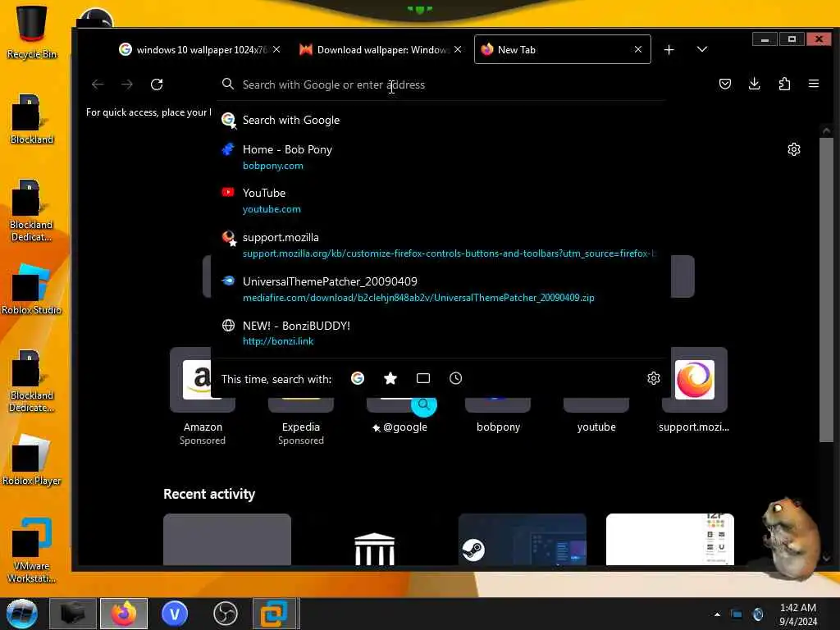Show hidden system tray icons
Image resolution: width=840 pixels, height=630 pixels.
point(717,614)
